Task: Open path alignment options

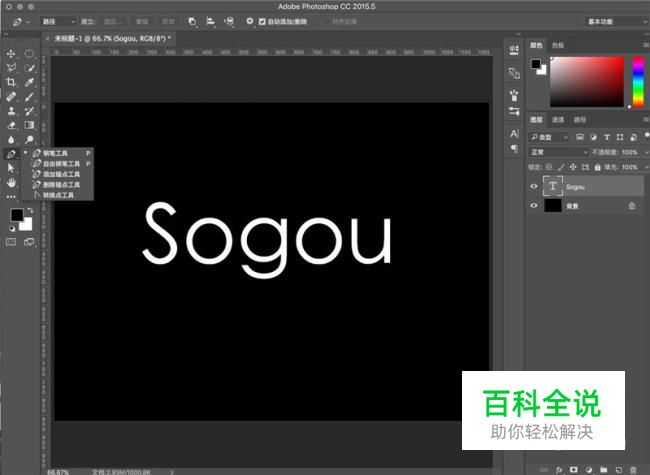Action: coord(211,22)
